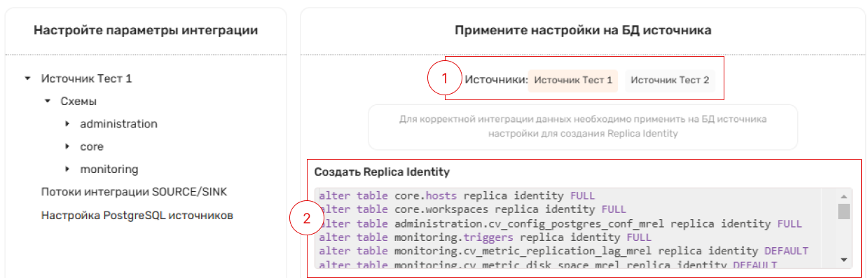Screen dimensions: 868x278
Task: Expand the core schema arrow
Action: tap(67, 146)
